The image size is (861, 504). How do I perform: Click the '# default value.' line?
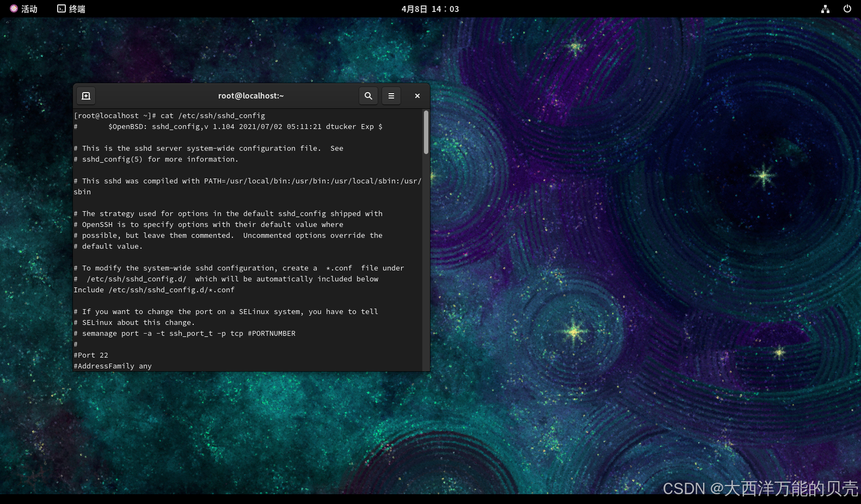click(108, 246)
